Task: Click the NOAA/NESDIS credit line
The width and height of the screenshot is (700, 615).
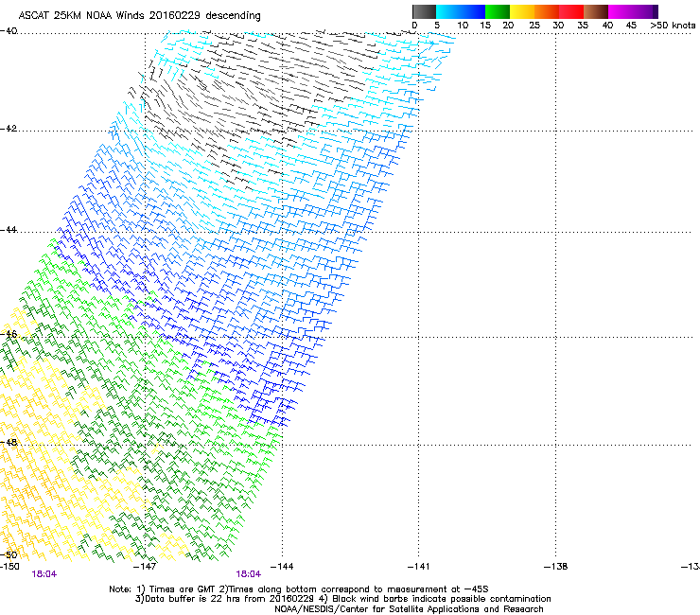Action: (x=409, y=609)
